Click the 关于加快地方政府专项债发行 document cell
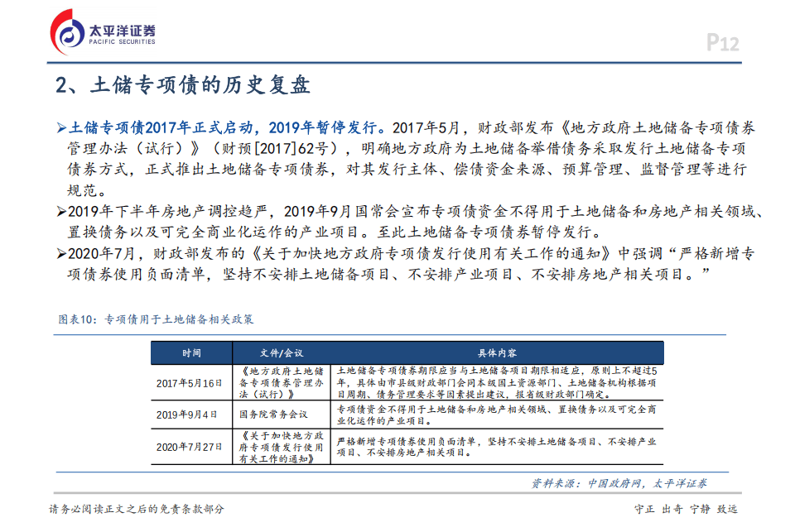Screen dimensions: 795x532 [x=281, y=447]
